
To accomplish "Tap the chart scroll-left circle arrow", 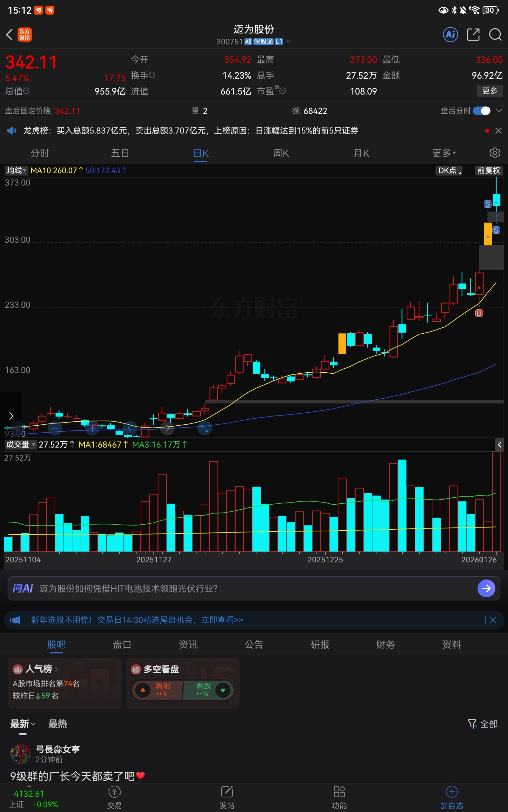I will [x=130, y=428].
